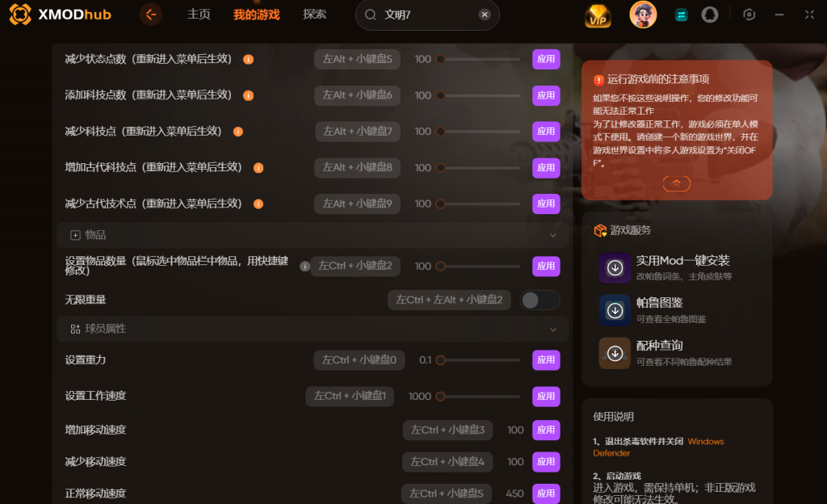
Task: Collapse the 运行游戏前的注意事项 notice
Action: pyautogui.click(x=676, y=183)
